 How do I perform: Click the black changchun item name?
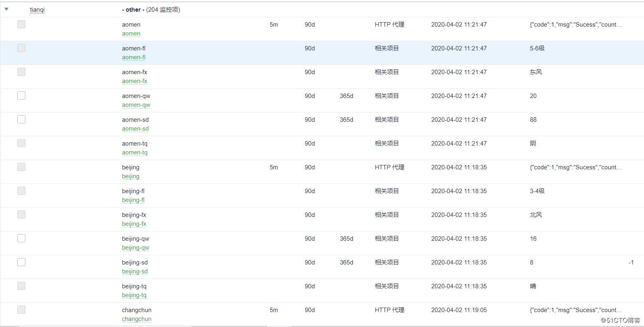pyautogui.click(x=137, y=310)
